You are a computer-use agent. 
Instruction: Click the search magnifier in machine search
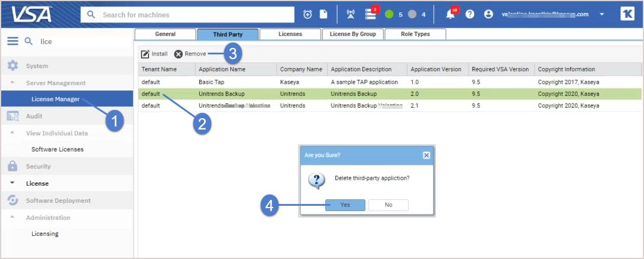coord(91,15)
